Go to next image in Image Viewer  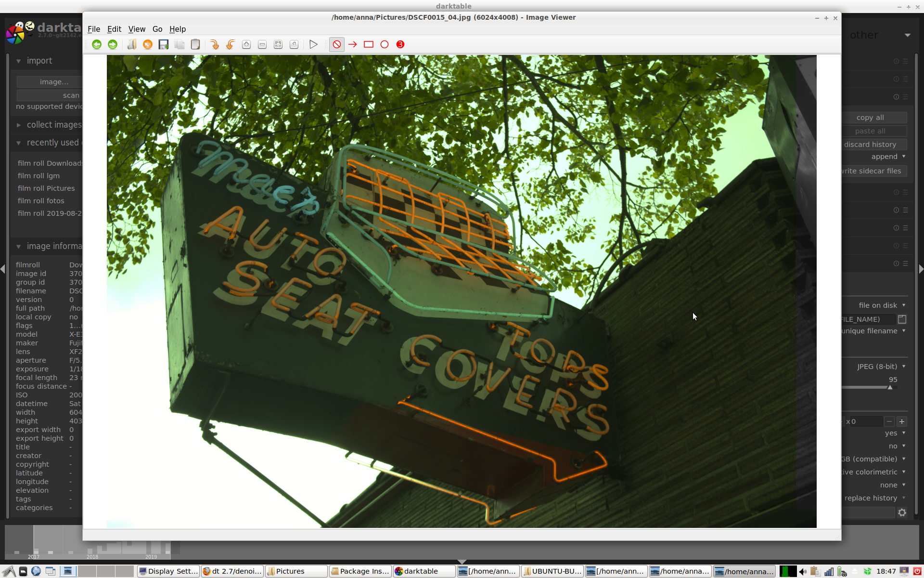[x=113, y=44]
